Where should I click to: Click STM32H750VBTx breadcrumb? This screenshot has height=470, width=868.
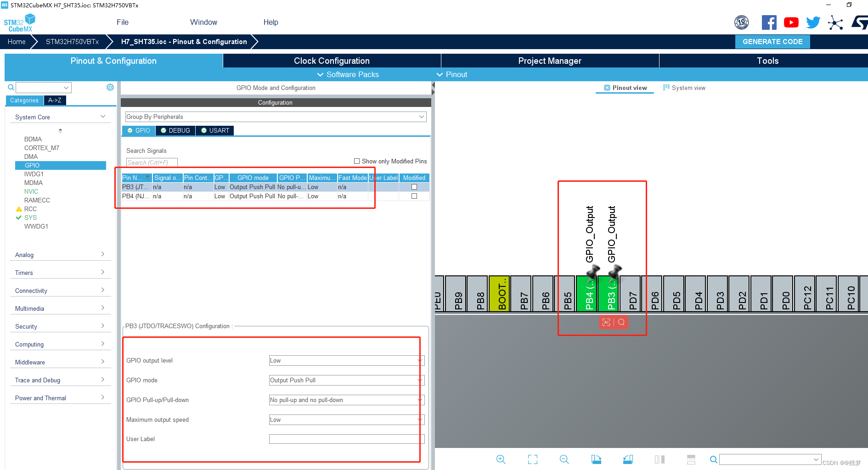[72, 42]
